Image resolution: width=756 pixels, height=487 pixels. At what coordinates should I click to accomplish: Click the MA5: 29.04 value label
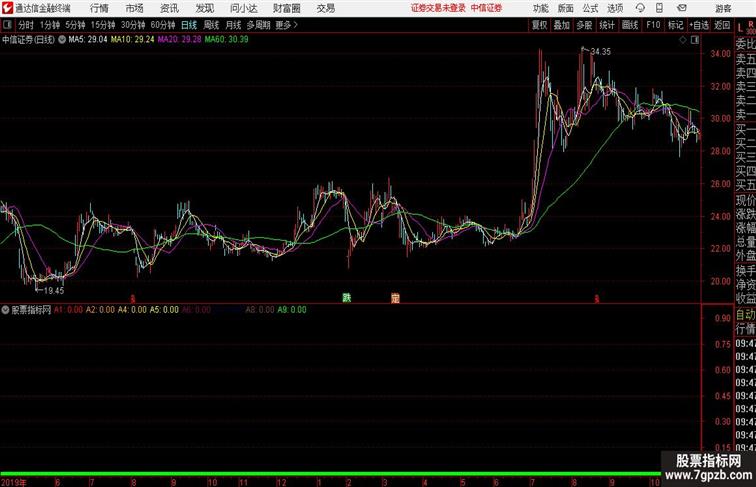[88, 40]
